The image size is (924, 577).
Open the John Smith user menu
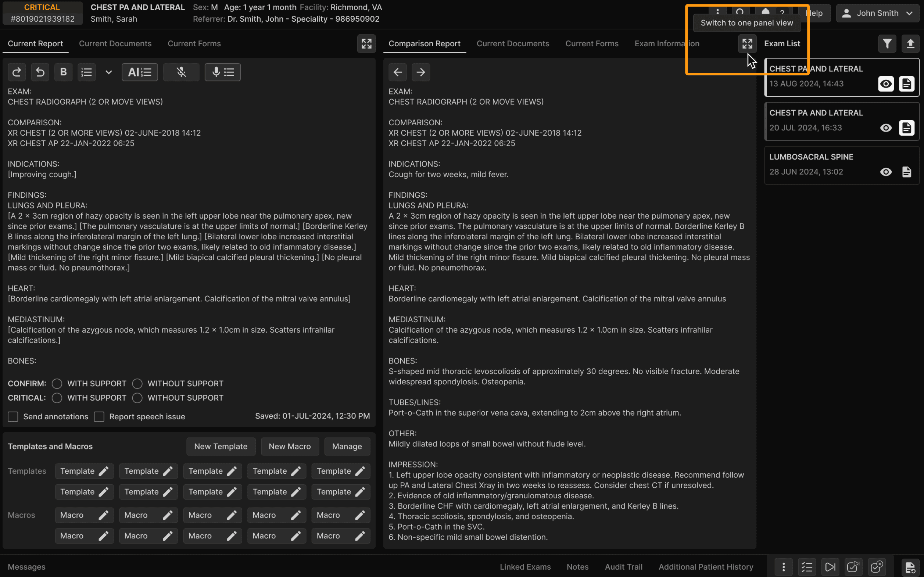(877, 13)
